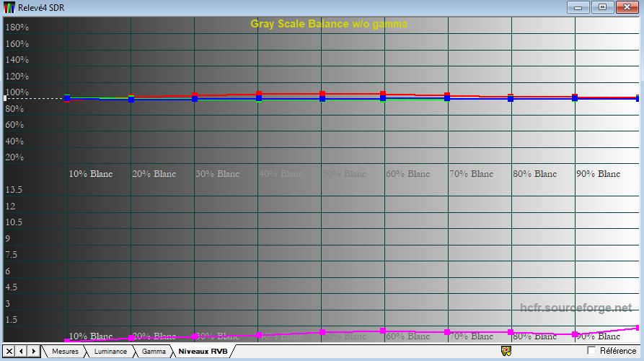The image size is (644, 361).
Task: Maximize the Relevé4 SDR window
Action: point(602,7)
